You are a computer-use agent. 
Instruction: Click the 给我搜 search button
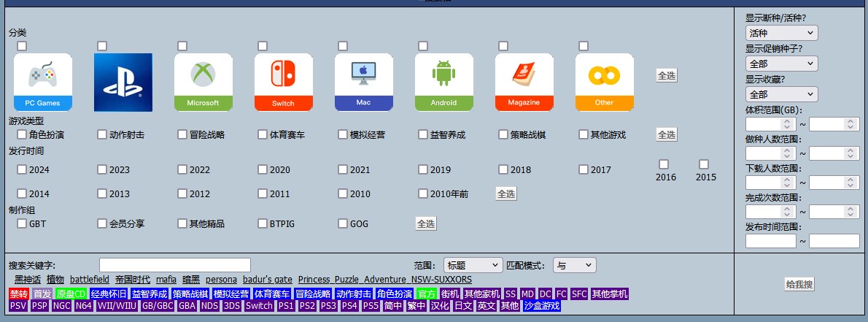[x=800, y=284]
